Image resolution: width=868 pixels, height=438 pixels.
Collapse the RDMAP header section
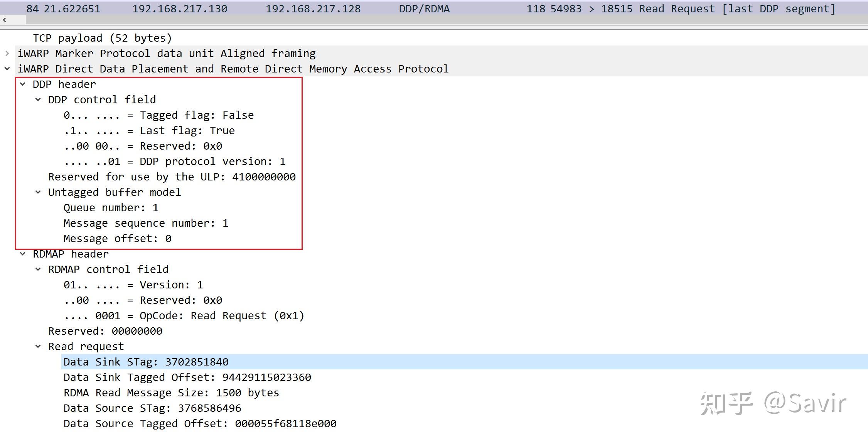[x=23, y=254]
